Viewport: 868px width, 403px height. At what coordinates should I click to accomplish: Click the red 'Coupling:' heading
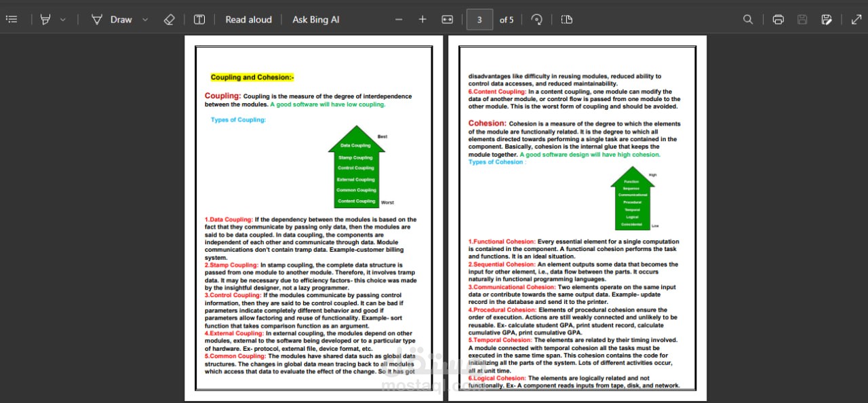pyautogui.click(x=222, y=96)
